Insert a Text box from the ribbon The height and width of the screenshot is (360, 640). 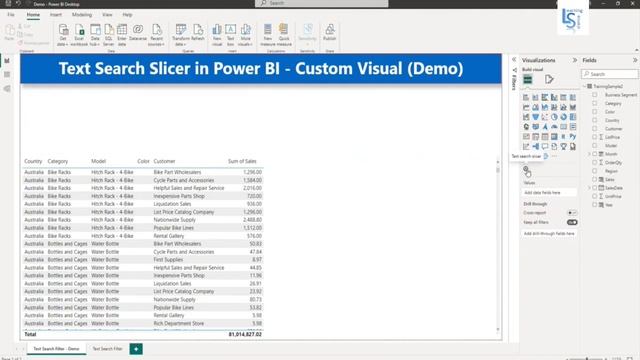tap(231, 35)
